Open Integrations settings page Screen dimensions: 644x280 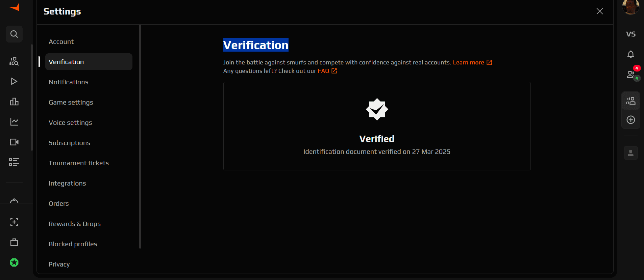click(67, 183)
